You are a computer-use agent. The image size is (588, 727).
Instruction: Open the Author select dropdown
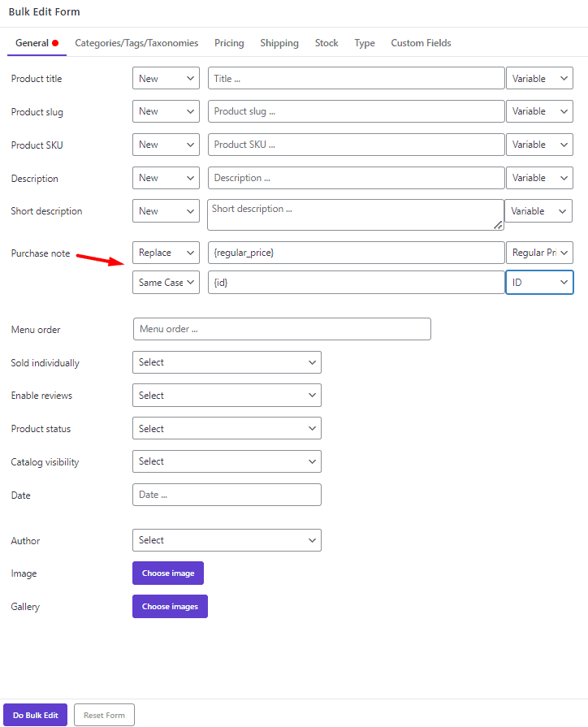[x=227, y=540]
